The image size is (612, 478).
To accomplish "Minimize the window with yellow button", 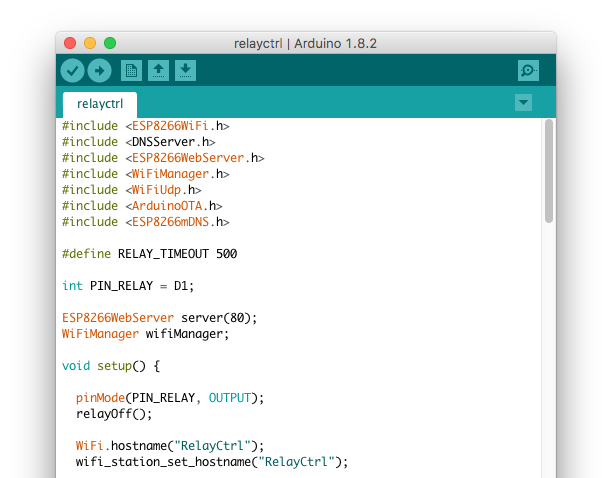I will pos(90,43).
